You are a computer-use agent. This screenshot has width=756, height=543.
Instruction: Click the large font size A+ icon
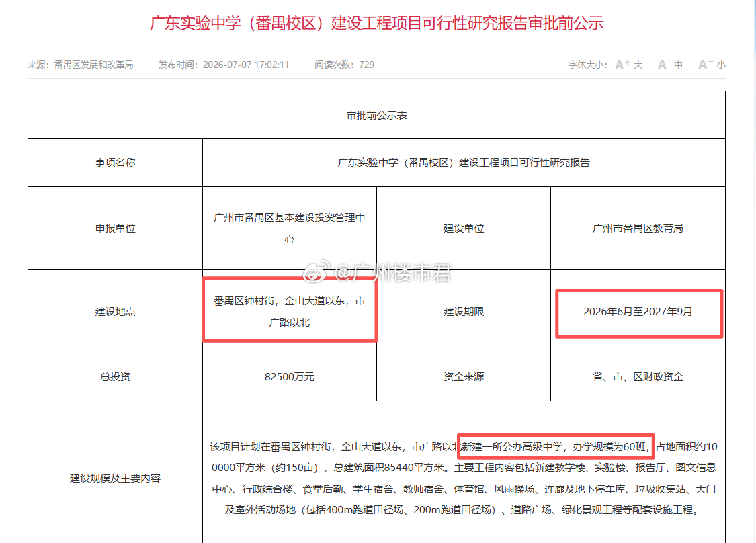[x=622, y=64]
